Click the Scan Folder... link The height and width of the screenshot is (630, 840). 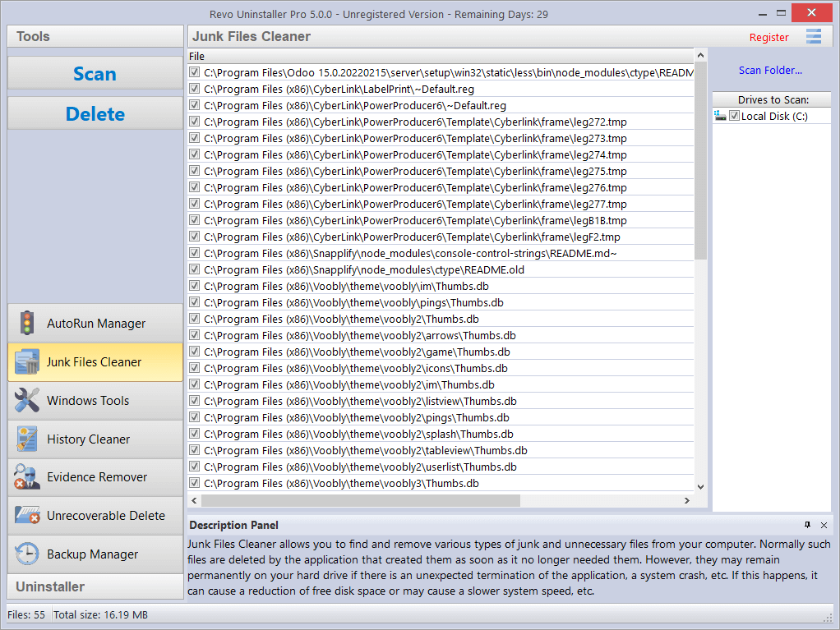(770, 70)
